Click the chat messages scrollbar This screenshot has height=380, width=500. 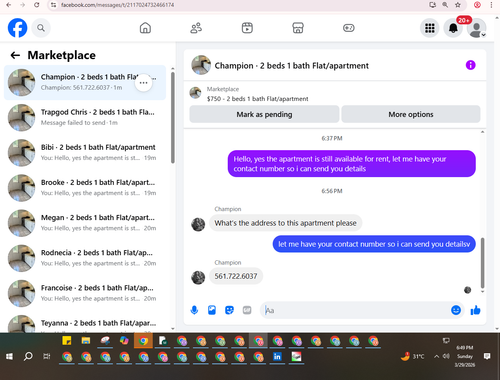pyautogui.click(x=482, y=263)
